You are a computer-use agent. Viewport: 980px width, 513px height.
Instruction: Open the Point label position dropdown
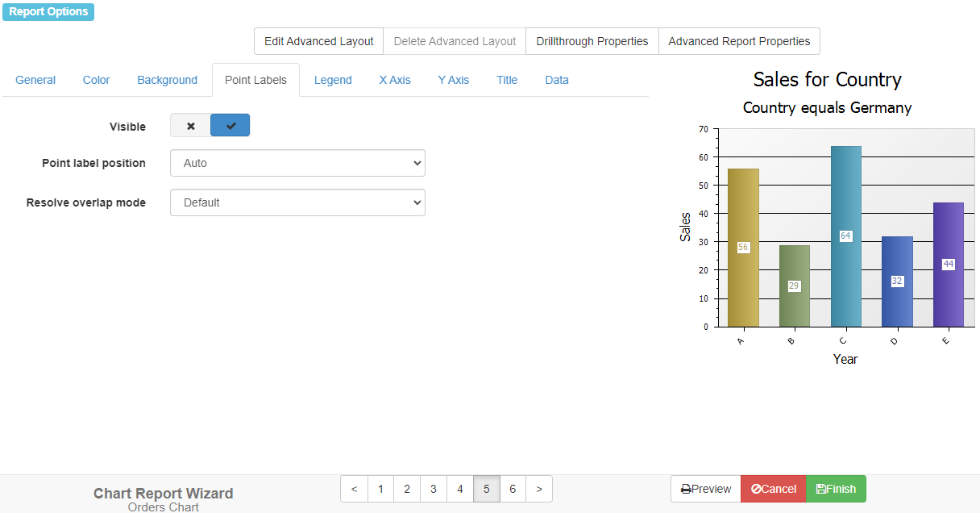(297, 163)
